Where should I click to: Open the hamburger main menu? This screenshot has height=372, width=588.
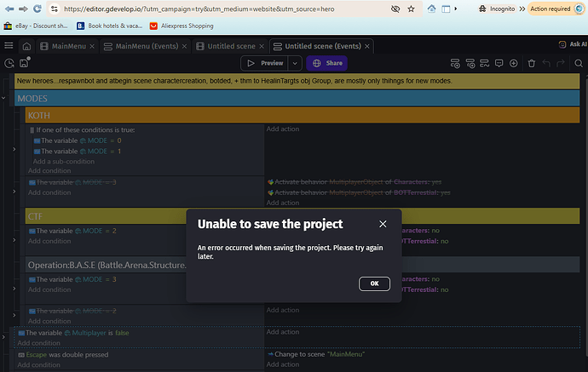pyautogui.click(x=9, y=46)
